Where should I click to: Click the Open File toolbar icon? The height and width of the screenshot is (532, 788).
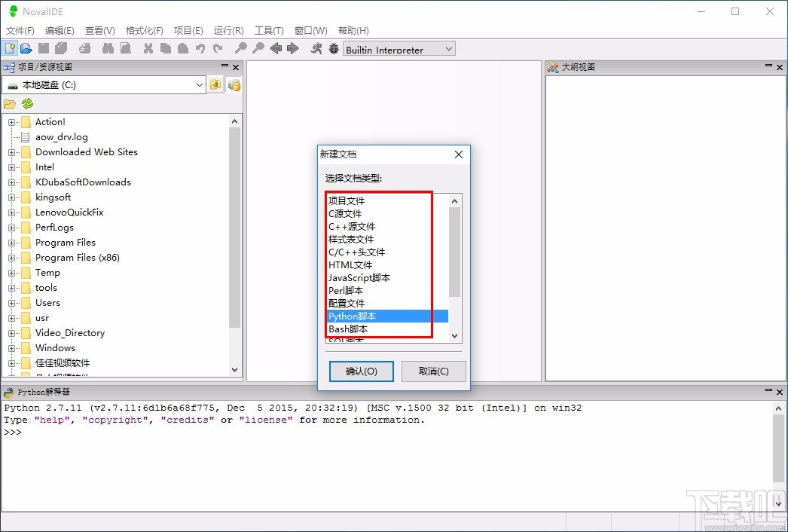[26, 49]
